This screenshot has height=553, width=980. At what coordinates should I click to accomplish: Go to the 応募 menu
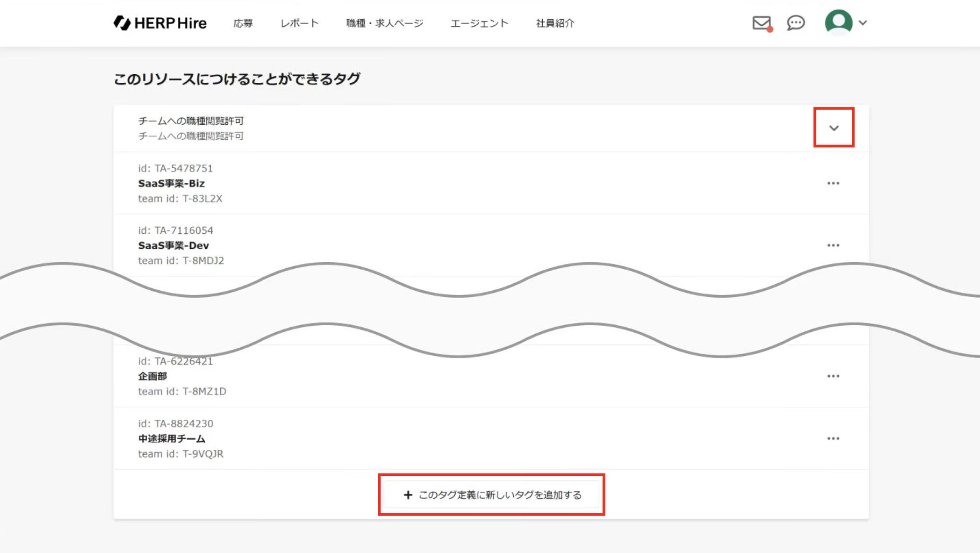pyautogui.click(x=243, y=23)
